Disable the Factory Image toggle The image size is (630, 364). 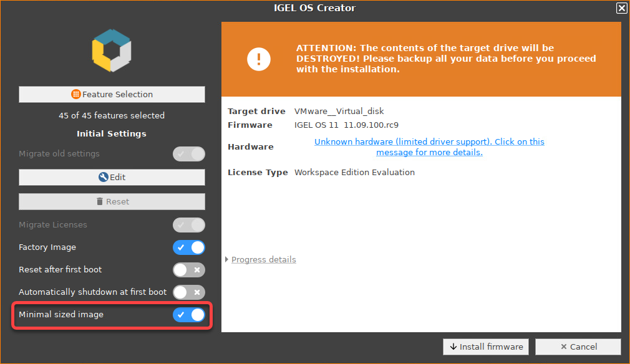tap(189, 247)
